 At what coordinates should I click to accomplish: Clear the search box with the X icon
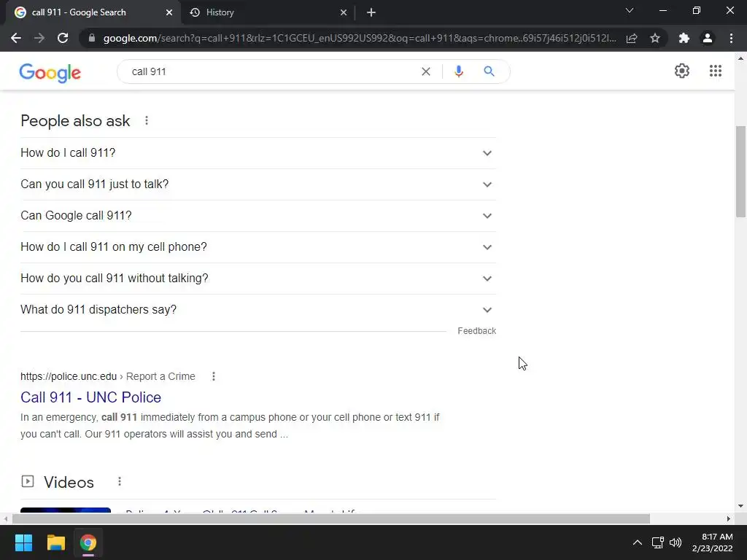(426, 71)
